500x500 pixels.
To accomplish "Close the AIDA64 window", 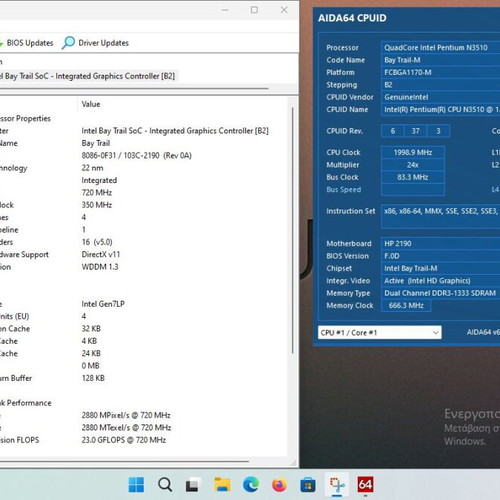I will pyautogui.click(x=284, y=10).
